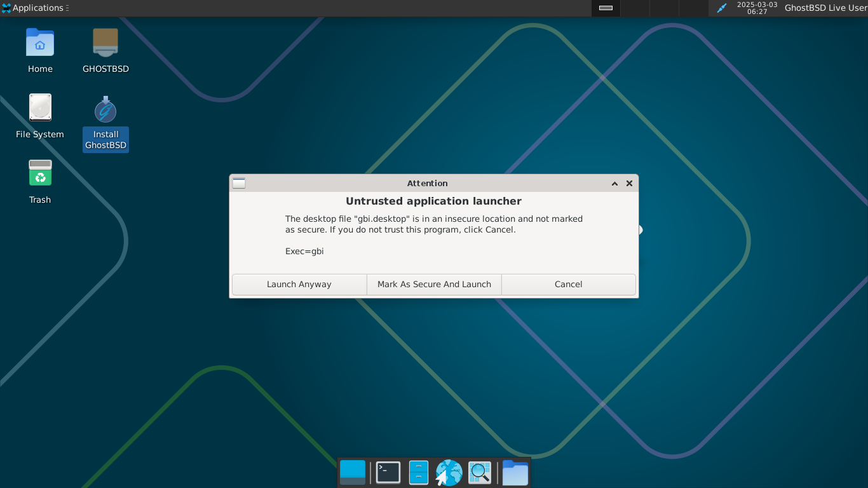868x488 pixels.
Task: Cancel the untrusted launcher dialog
Action: [x=569, y=285]
